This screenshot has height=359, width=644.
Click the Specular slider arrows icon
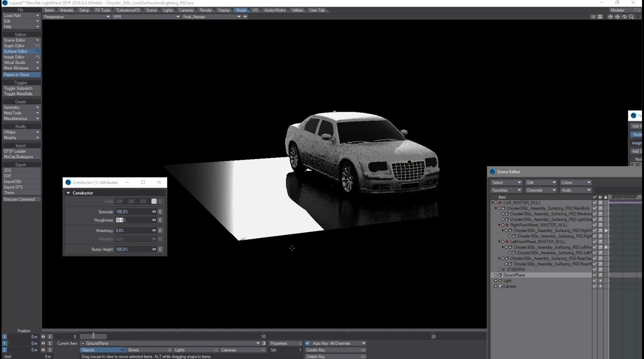pyautogui.click(x=154, y=212)
